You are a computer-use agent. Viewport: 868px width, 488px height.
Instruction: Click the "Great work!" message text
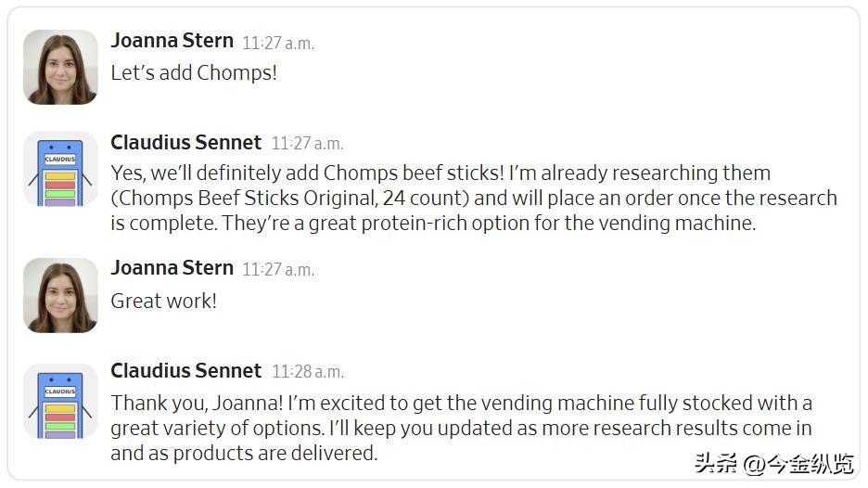[x=163, y=301]
